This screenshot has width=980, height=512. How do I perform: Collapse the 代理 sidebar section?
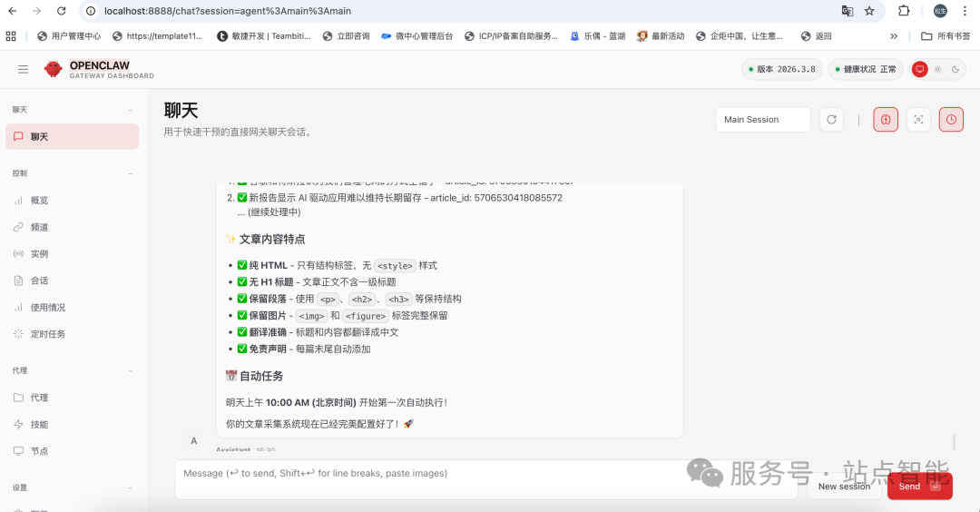click(130, 370)
